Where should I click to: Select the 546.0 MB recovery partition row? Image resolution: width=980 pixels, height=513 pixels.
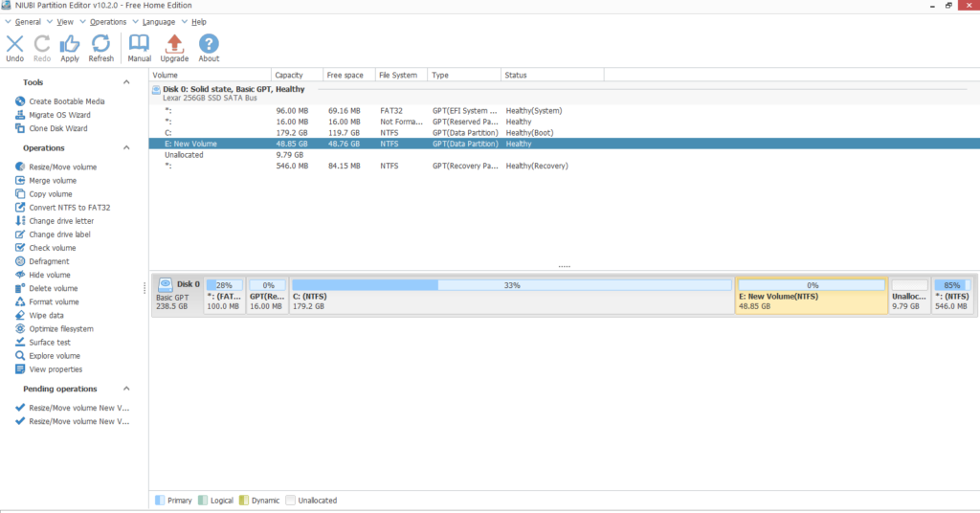(565, 166)
